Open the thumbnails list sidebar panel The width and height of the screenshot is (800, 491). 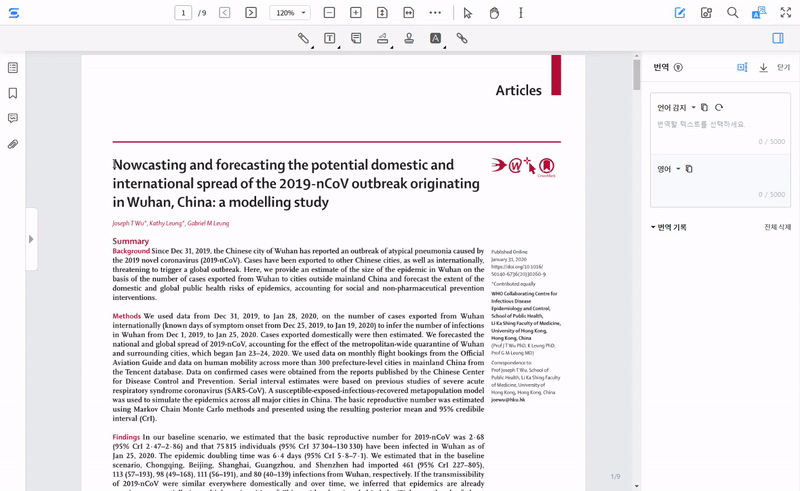13,67
